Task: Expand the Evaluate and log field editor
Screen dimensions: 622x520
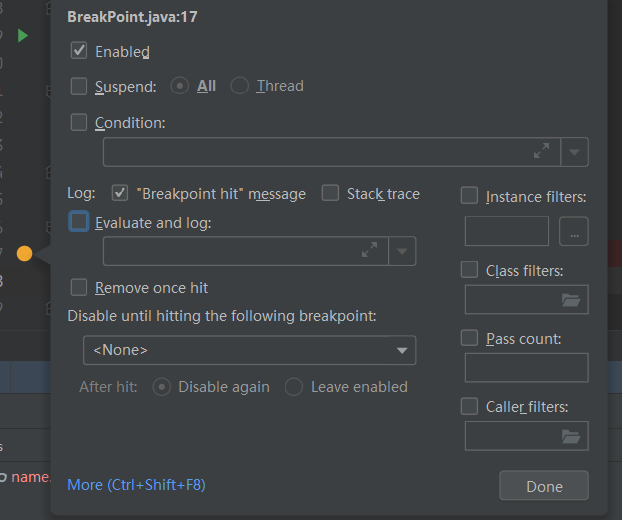Action: 369,250
